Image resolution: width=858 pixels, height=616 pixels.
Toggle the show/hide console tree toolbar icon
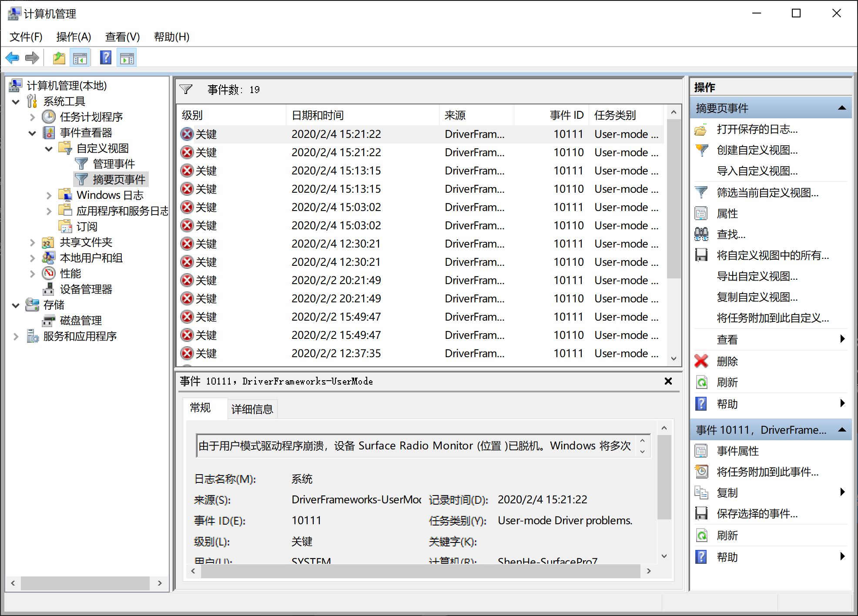point(80,58)
